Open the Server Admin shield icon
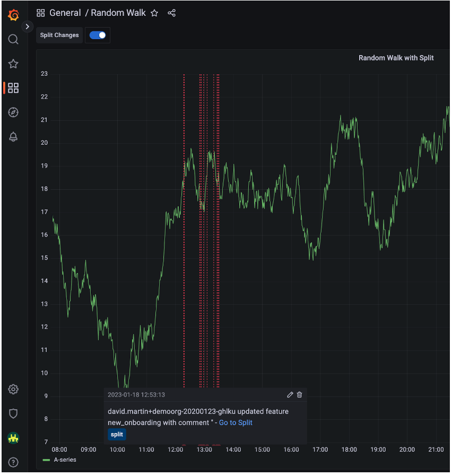This screenshot has height=476, width=452. coord(14,413)
